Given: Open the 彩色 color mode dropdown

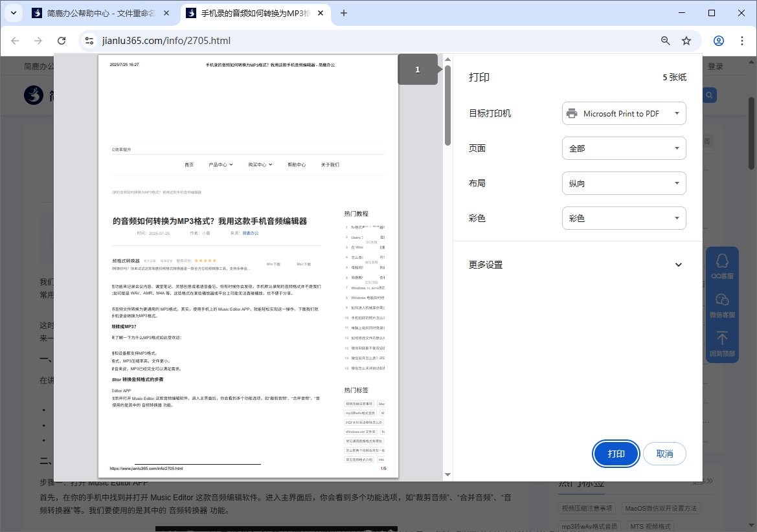Looking at the screenshot, I should tap(624, 218).
